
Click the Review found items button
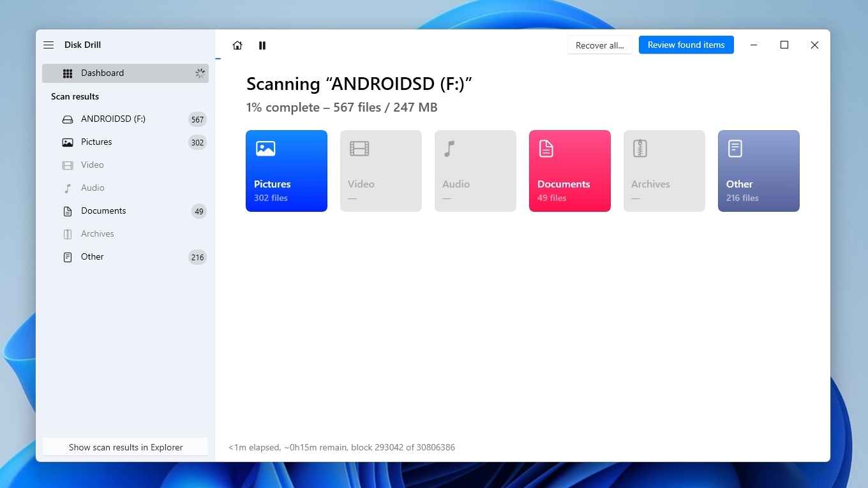686,45
